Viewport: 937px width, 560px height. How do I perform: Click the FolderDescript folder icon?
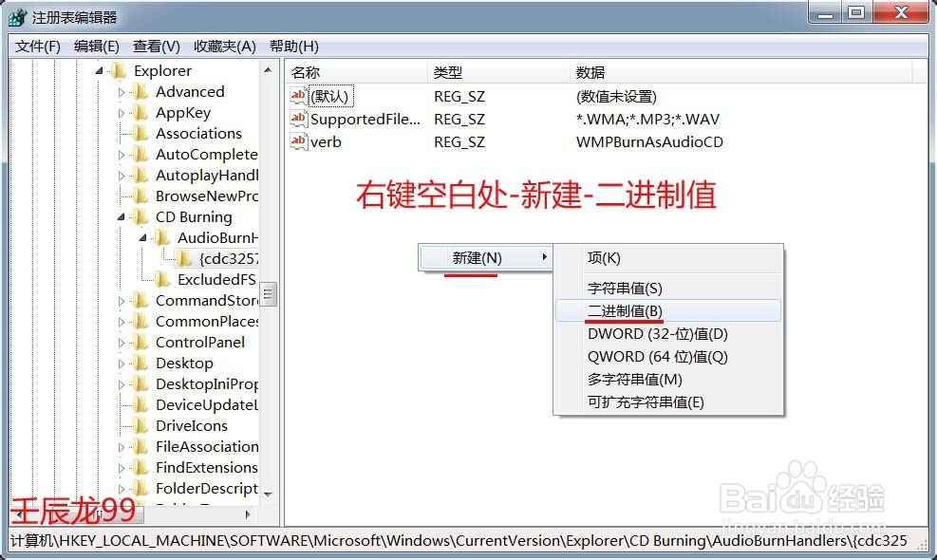(141, 489)
